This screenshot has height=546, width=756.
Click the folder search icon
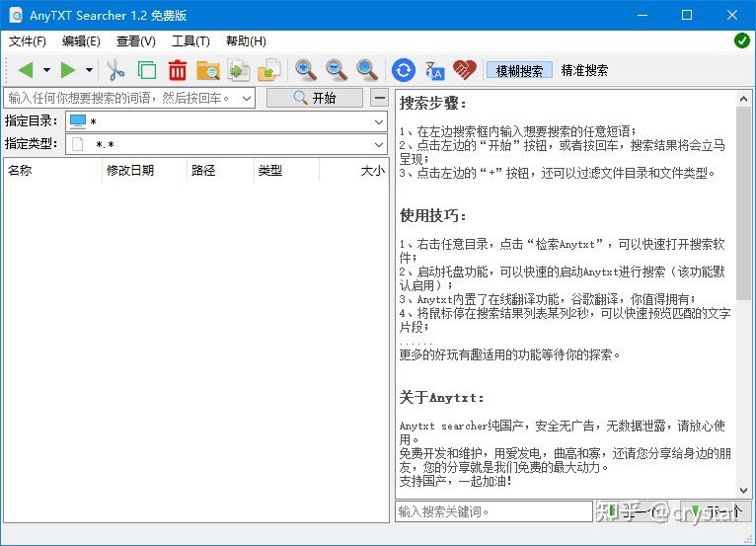click(208, 70)
